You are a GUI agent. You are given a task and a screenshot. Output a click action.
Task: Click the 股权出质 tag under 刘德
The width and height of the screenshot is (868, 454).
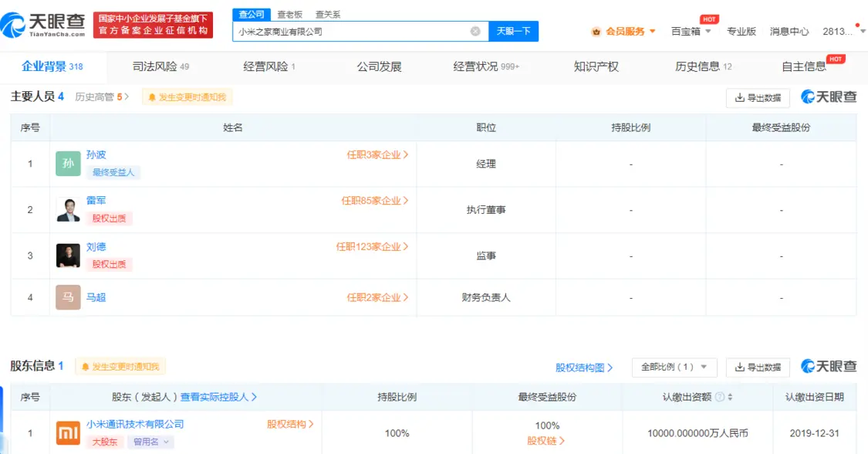pos(109,265)
